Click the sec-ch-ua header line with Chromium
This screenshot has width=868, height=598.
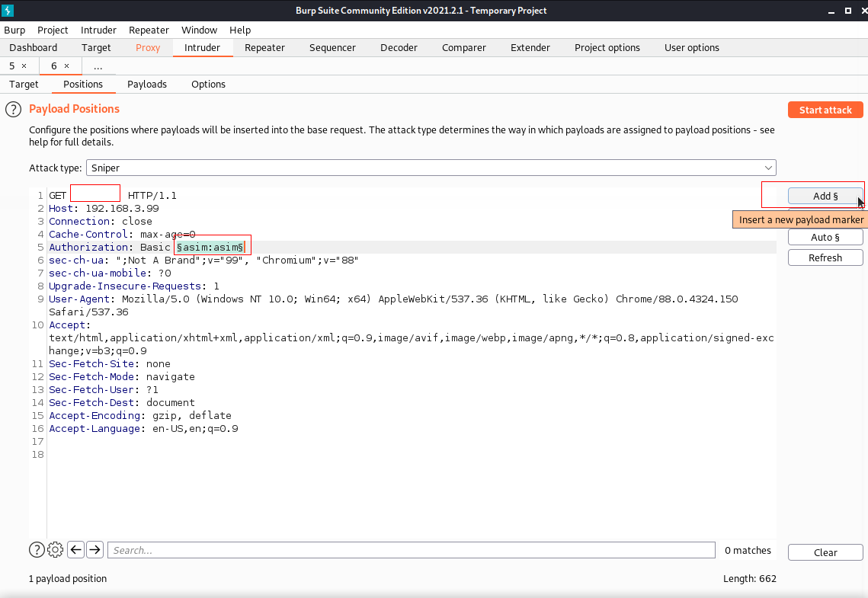203,260
